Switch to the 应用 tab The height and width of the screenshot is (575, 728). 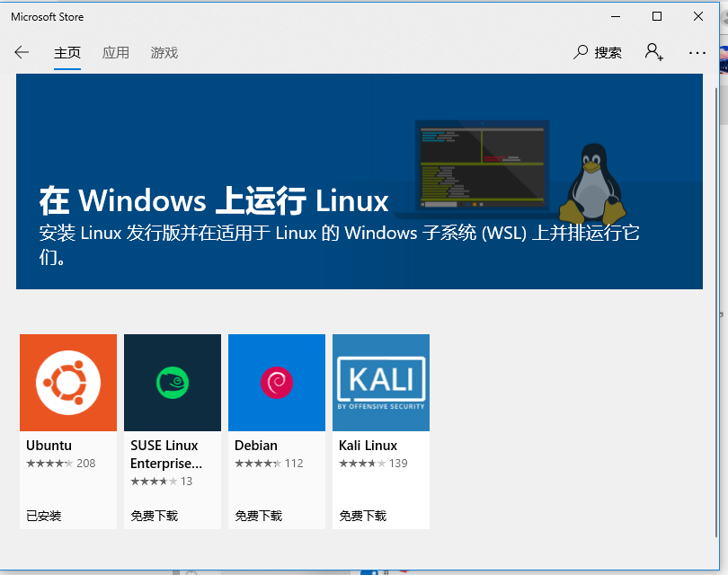click(116, 52)
